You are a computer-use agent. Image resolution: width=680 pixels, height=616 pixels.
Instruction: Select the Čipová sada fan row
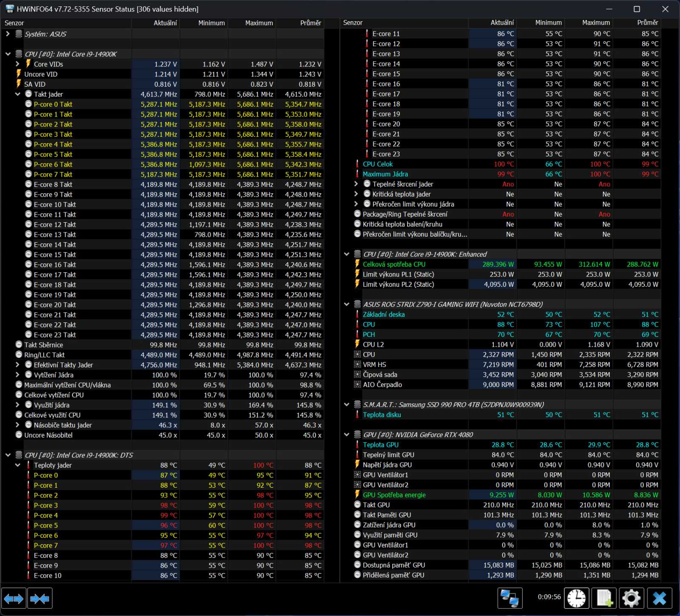(x=501, y=375)
